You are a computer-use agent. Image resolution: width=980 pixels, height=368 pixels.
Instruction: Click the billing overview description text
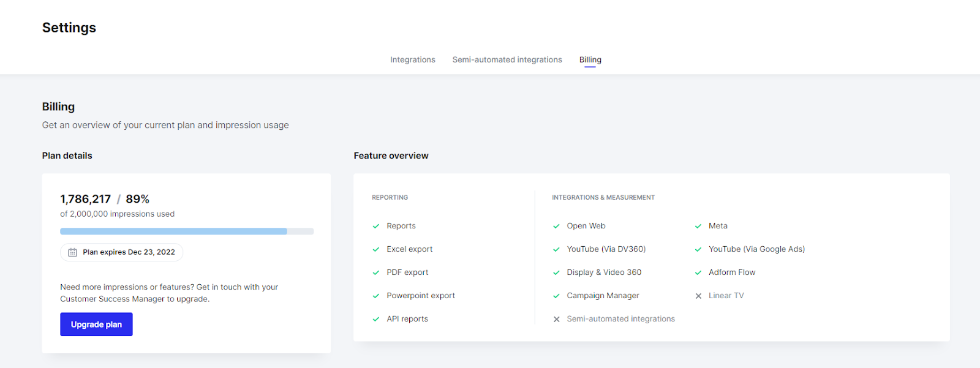pos(165,125)
